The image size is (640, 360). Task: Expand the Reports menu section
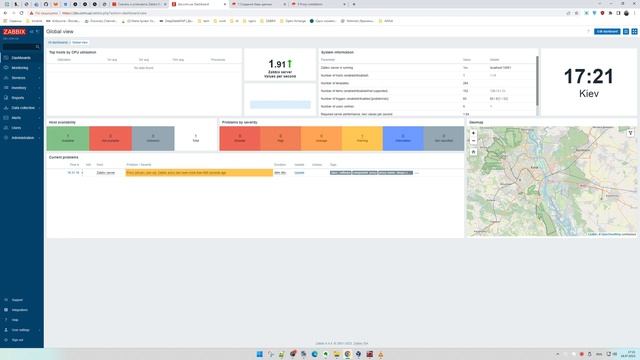[21, 98]
